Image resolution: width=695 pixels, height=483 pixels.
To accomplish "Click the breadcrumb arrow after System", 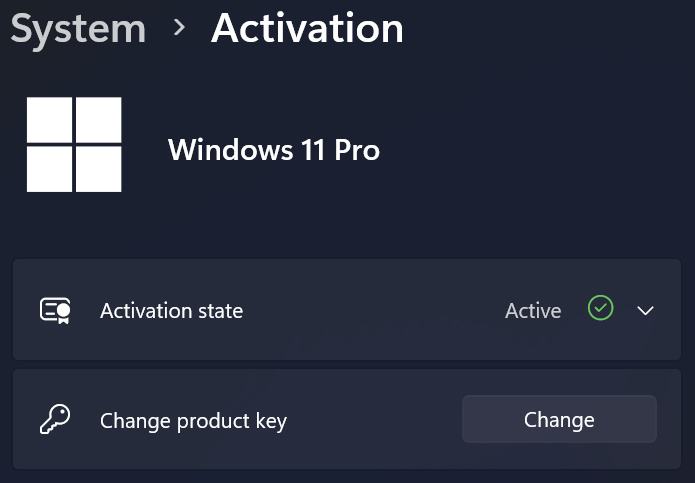I will tap(179, 28).
